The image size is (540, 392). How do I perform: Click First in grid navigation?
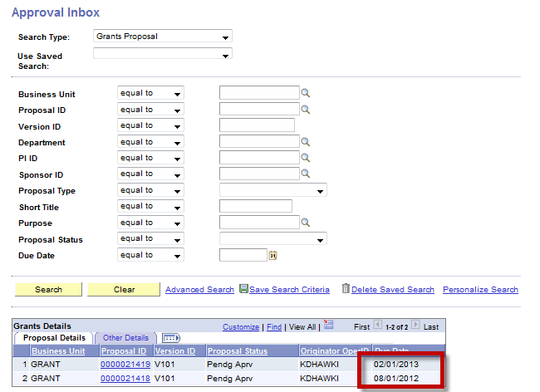(361, 327)
